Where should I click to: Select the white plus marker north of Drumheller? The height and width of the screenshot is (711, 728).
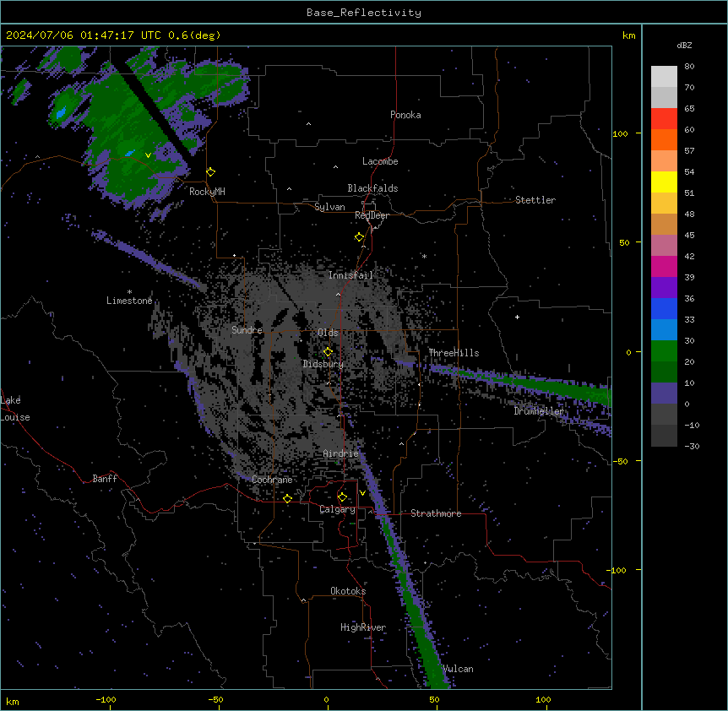(517, 317)
